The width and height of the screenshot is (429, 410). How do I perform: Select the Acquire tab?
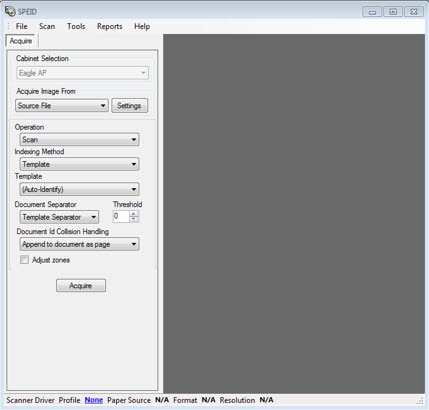point(21,41)
